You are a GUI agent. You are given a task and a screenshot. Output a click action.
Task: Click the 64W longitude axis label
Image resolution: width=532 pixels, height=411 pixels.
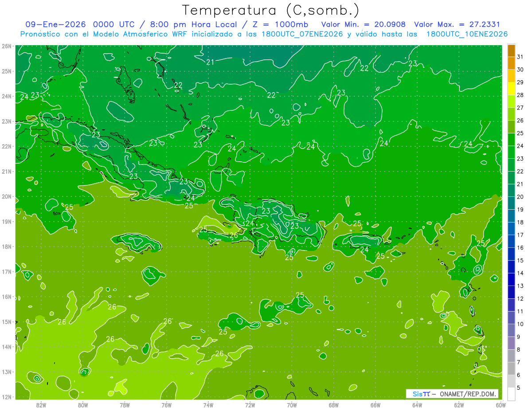[417, 405]
